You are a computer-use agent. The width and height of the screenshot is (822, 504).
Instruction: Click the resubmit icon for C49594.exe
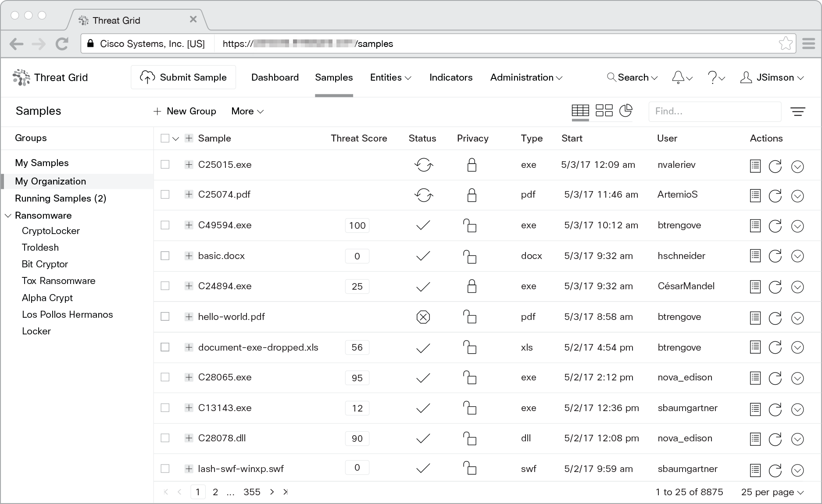(775, 226)
